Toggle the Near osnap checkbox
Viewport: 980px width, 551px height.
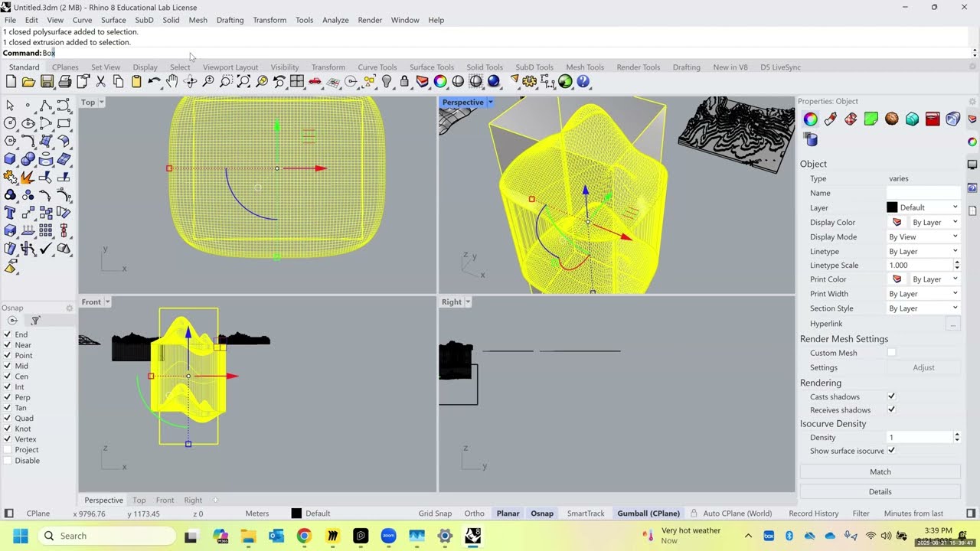click(8, 345)
